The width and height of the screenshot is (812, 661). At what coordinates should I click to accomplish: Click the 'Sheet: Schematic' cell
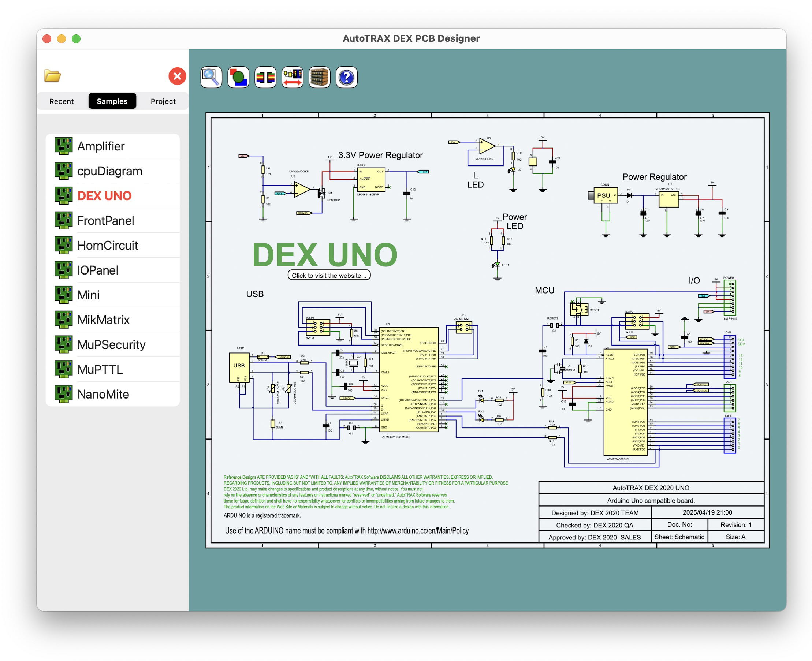[x=679, y=537]
